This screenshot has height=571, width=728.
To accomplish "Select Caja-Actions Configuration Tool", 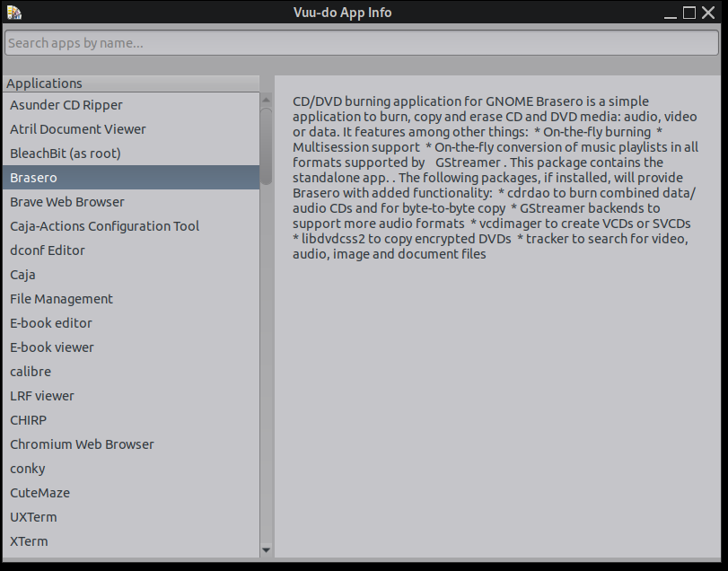I will click(x=131, y=226).
